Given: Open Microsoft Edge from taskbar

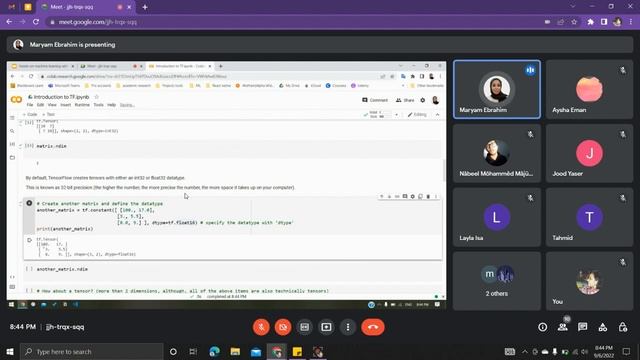Looking at the screenshot, I should coord(214,351).
